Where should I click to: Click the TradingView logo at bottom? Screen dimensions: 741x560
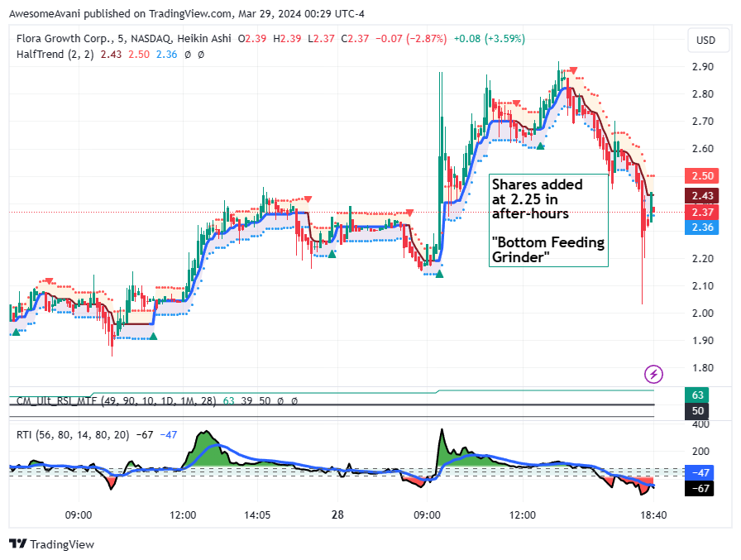click(51, 544)
